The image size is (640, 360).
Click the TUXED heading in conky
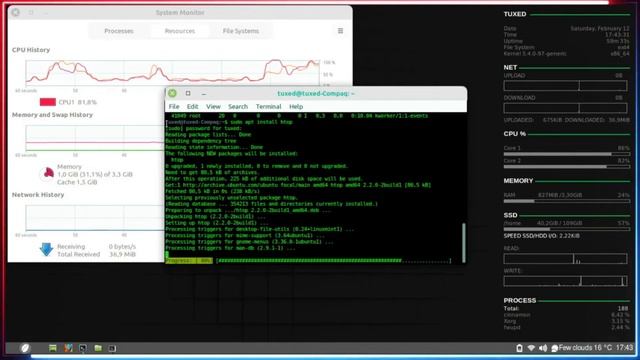coord(515,14)
